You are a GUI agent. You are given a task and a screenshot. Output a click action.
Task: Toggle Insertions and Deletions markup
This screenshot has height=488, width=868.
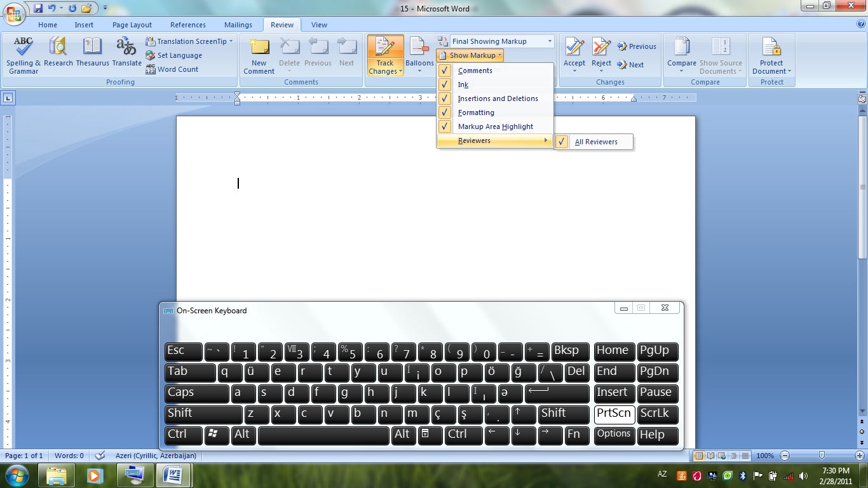tap(495, 98)
